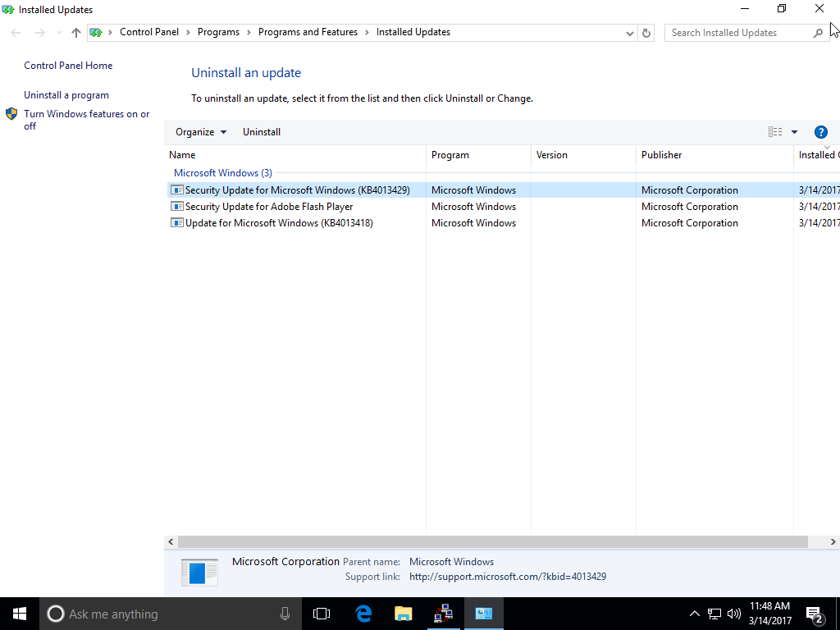Select Installed Updates breadcrumb
Image resolution: width=840 pixels, height=630 pixels.
click(x=413, y=32)
